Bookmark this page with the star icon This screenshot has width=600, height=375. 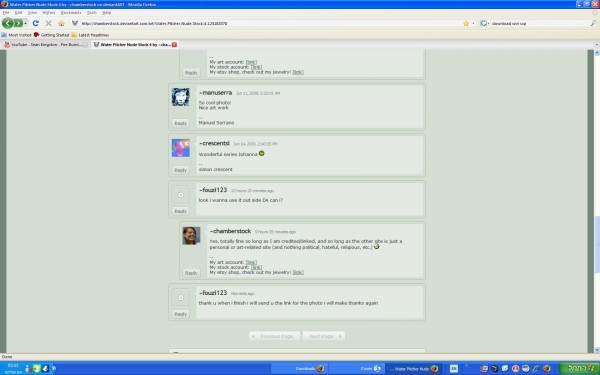point(466,23)
